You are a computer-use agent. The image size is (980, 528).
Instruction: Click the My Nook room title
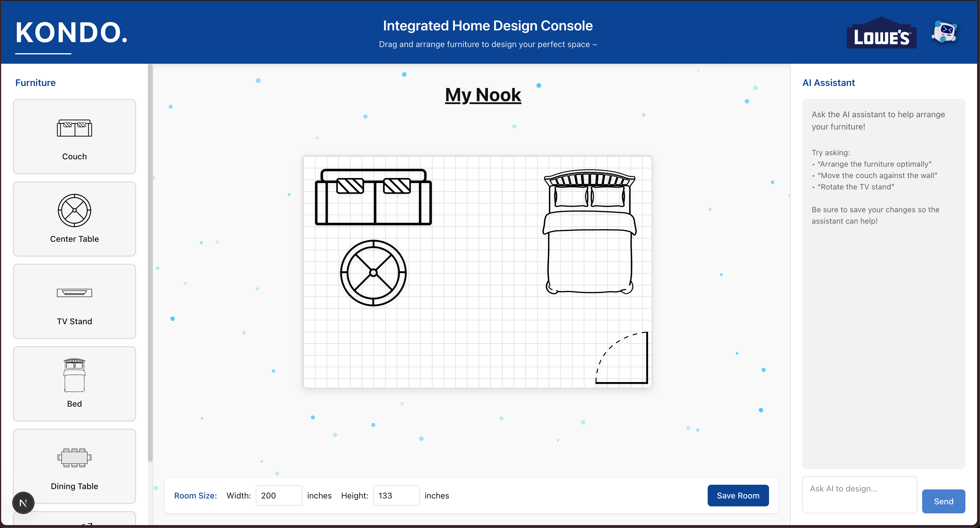pyautogui.click(x=483, y=95)
